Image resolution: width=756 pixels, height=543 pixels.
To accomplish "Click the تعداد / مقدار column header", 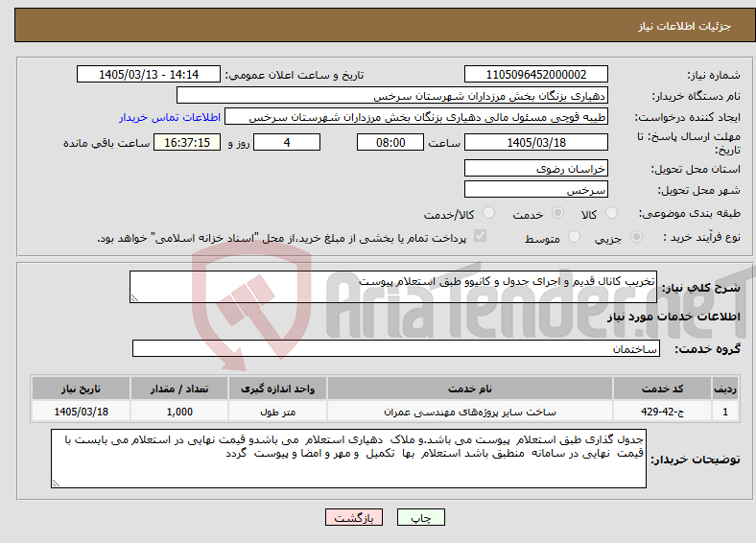I will [179, 389].
